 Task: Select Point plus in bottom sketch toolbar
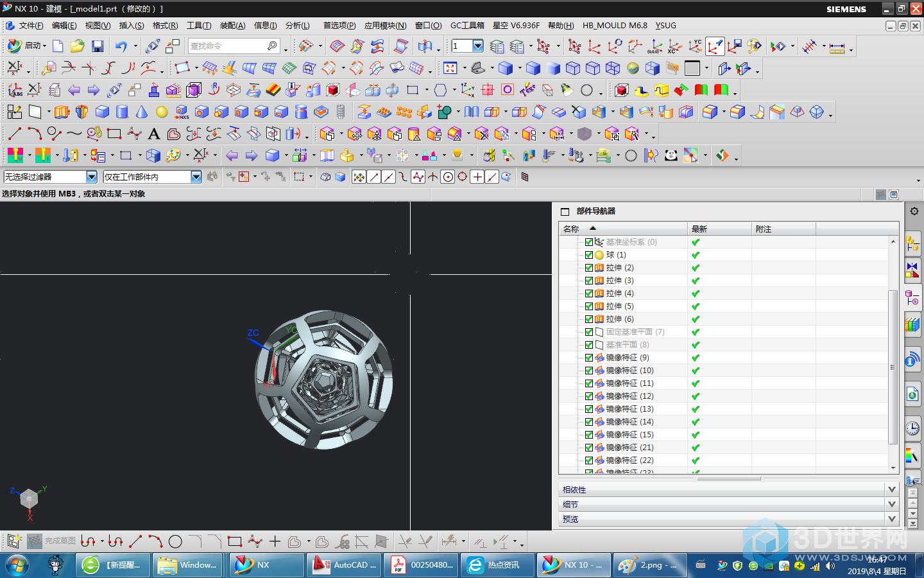(275, 541)
